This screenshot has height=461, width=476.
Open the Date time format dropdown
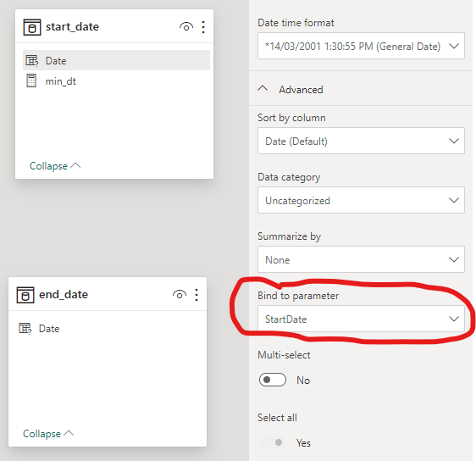pyautogui.click(x=361, y=46)
